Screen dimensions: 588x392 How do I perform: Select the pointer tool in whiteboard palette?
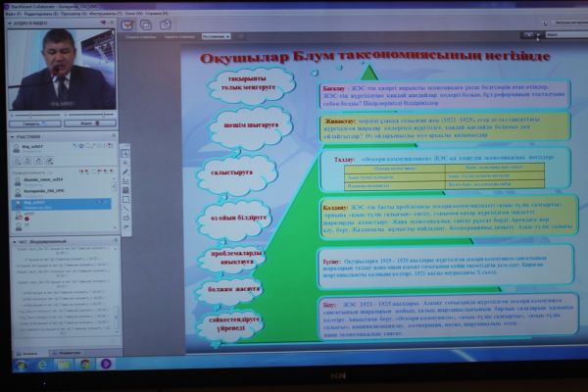point(124,153)
